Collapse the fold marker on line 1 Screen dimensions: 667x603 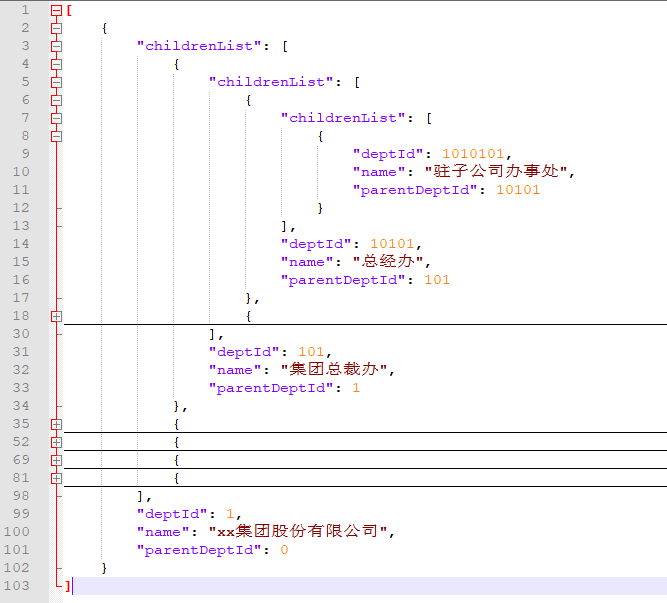coord(56,11)
